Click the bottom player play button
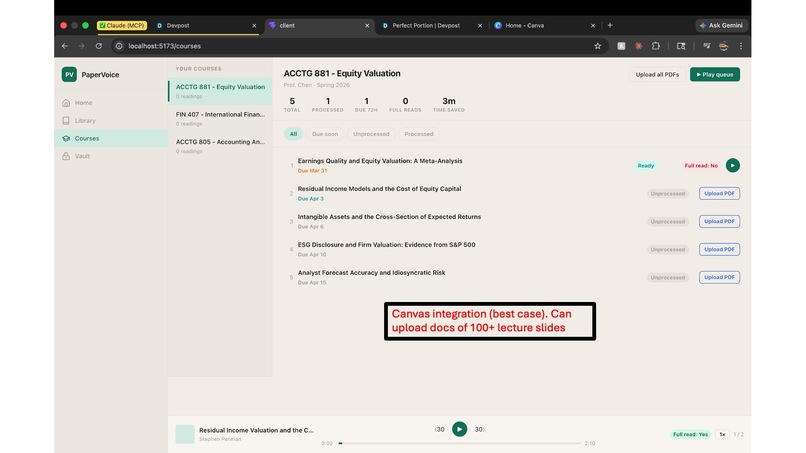The image size is (806, 453). pyautogui.click(x=459, y=429)
